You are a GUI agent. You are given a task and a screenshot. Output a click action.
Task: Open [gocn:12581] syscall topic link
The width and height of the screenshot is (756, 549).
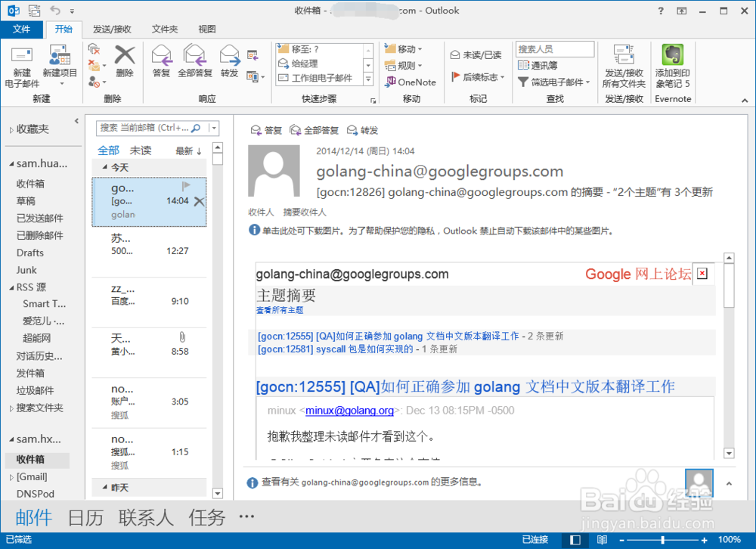[x=336, y=349]
